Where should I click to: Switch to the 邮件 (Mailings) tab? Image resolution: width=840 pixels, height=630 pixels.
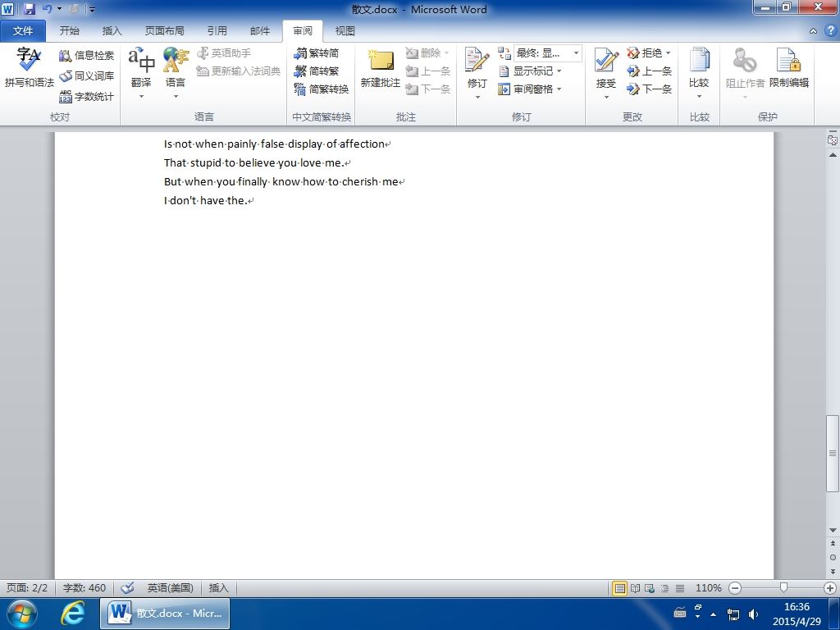(x=260, y=31)
